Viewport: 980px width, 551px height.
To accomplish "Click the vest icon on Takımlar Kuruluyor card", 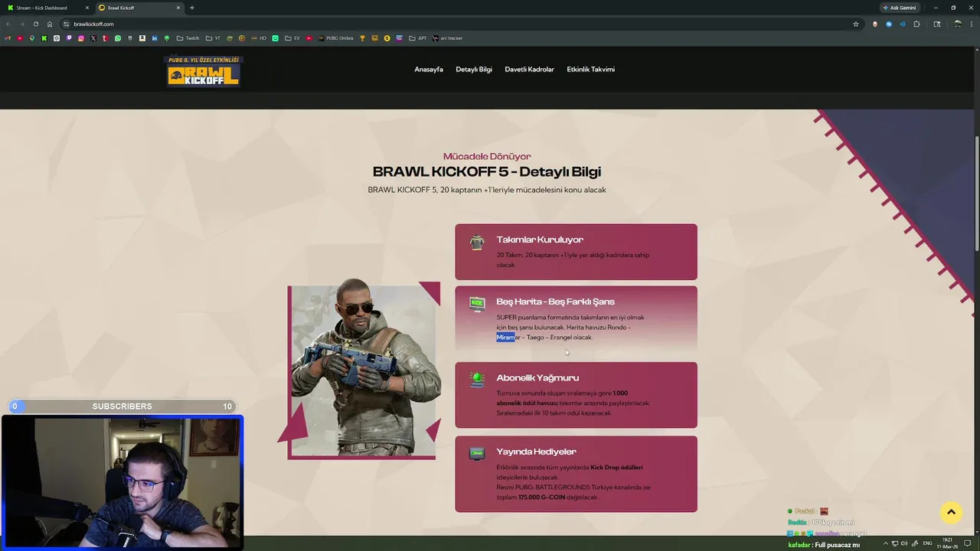I will tap(477, 243).
